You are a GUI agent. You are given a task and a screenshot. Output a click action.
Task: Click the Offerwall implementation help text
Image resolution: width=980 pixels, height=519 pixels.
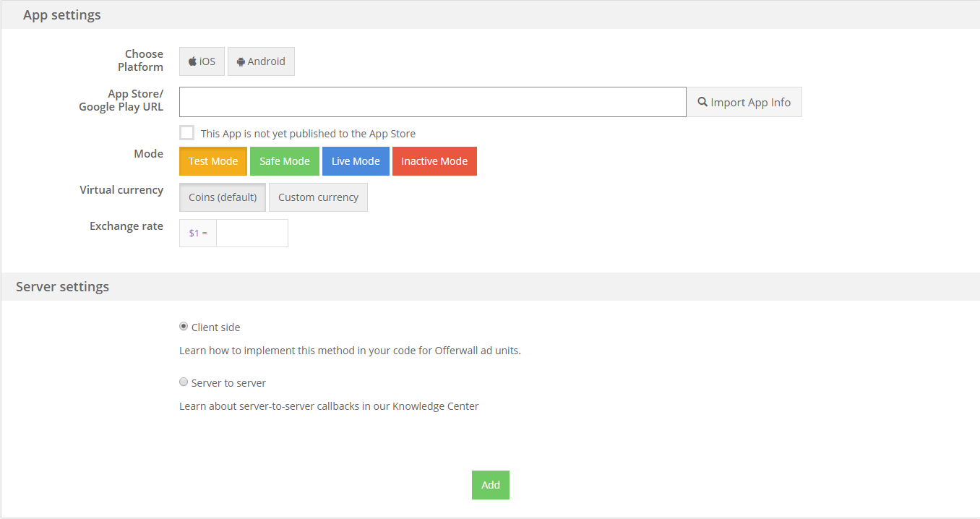[x=350, y=351]
